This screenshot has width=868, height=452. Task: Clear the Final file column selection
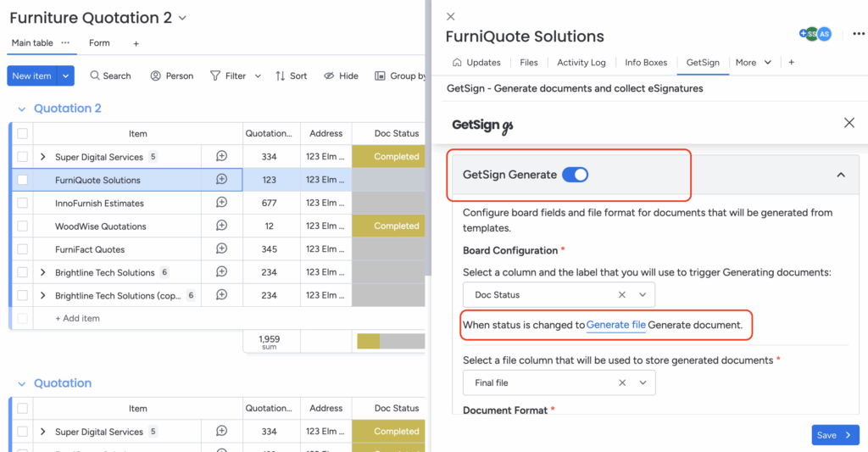click(x=622, y=382)
